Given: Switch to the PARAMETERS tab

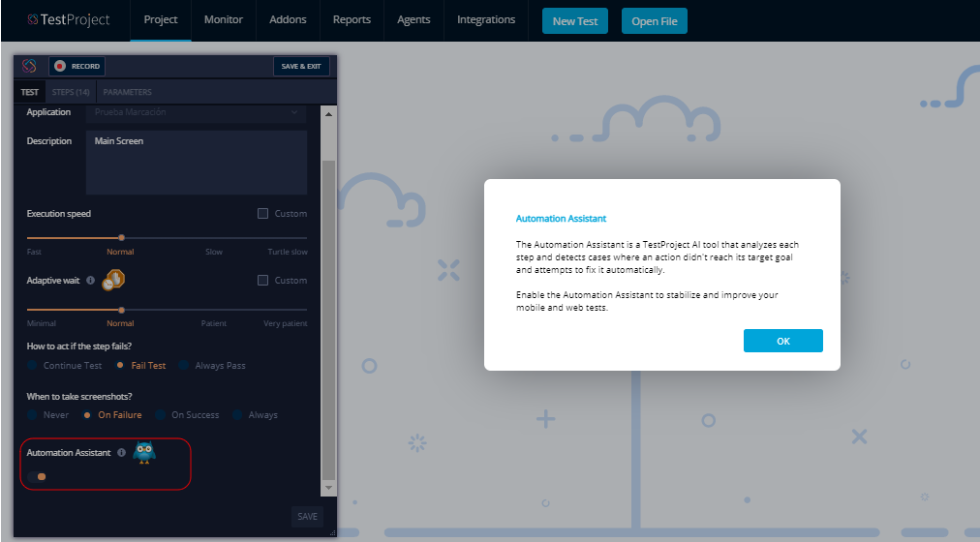Looking at the screenshot, I should click(x=128, y=92).
